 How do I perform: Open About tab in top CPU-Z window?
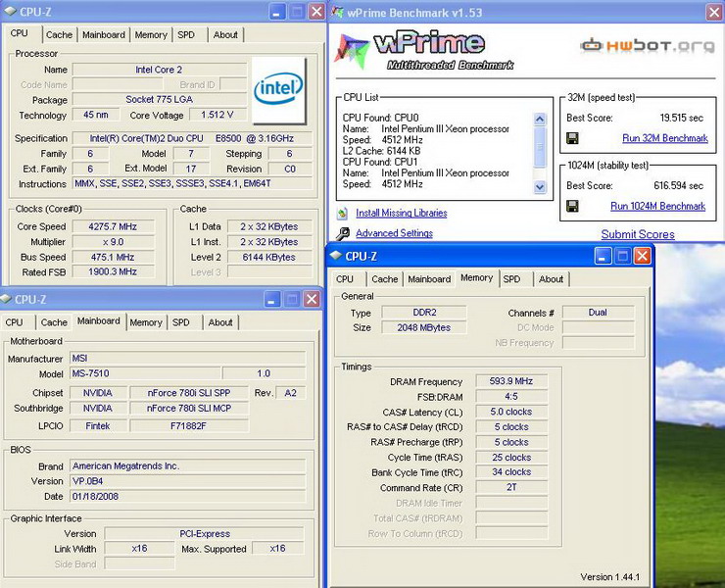point(225,34)
